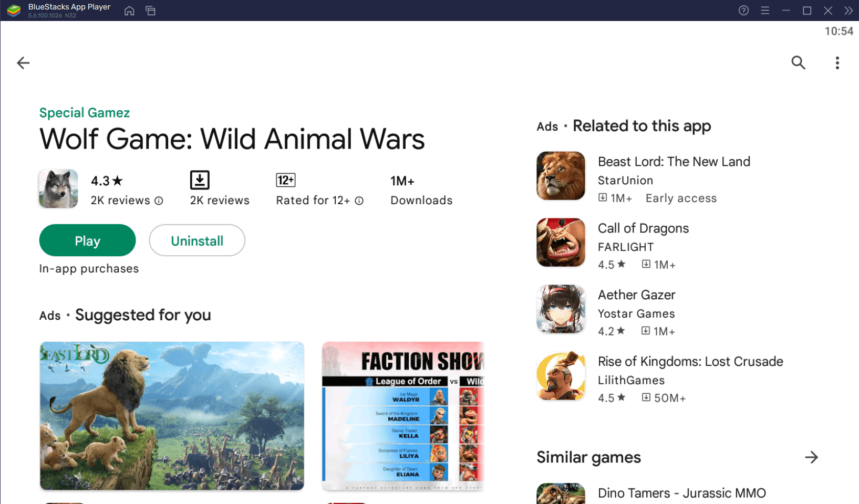Open the three-dot more options menu

tap(837, 63)
